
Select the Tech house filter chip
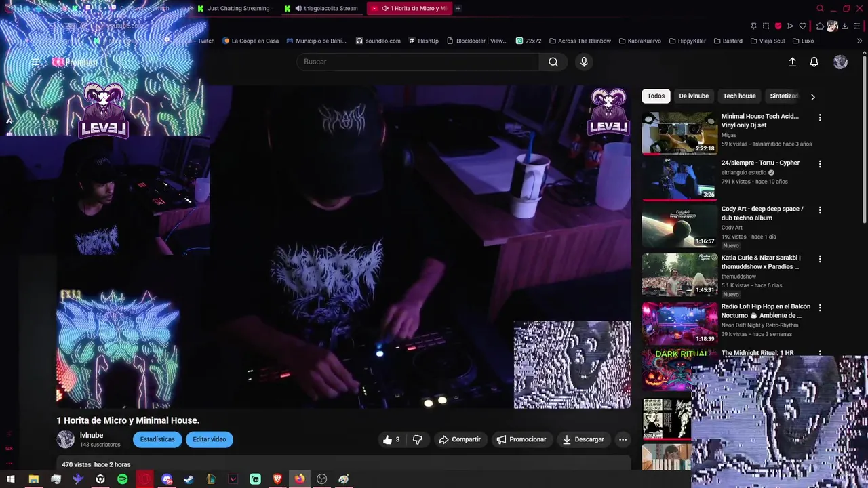[739, 96]
